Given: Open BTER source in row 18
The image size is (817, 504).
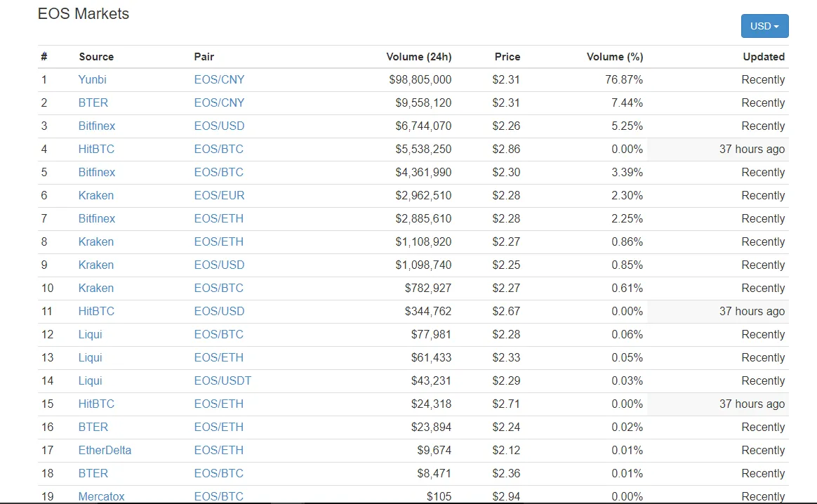Looking at the screenshot, I should coord(93,473).
